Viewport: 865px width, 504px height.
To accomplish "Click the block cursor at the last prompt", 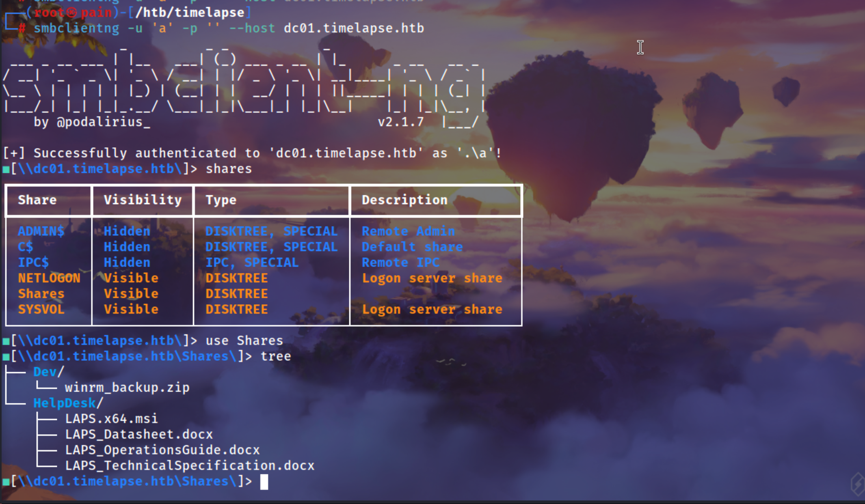I will (x=264, y=482).
